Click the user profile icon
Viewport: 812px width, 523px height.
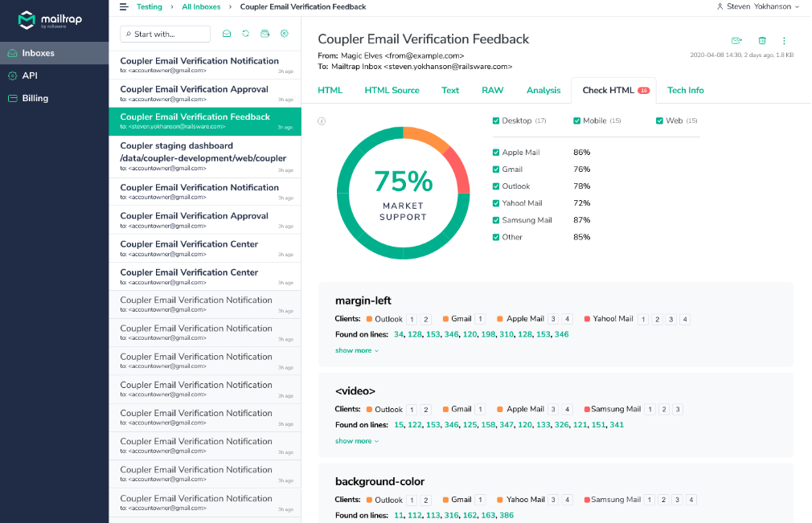(720, 6)
